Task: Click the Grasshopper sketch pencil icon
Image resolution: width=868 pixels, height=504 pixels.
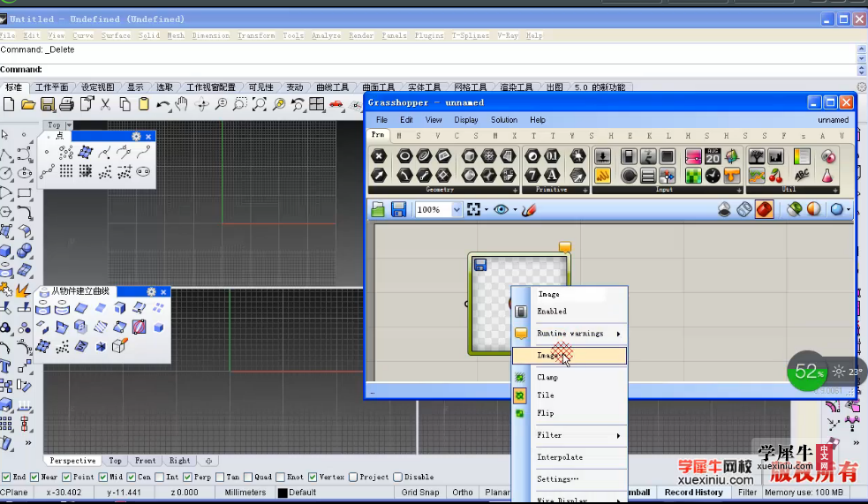Action: (529, 210)
